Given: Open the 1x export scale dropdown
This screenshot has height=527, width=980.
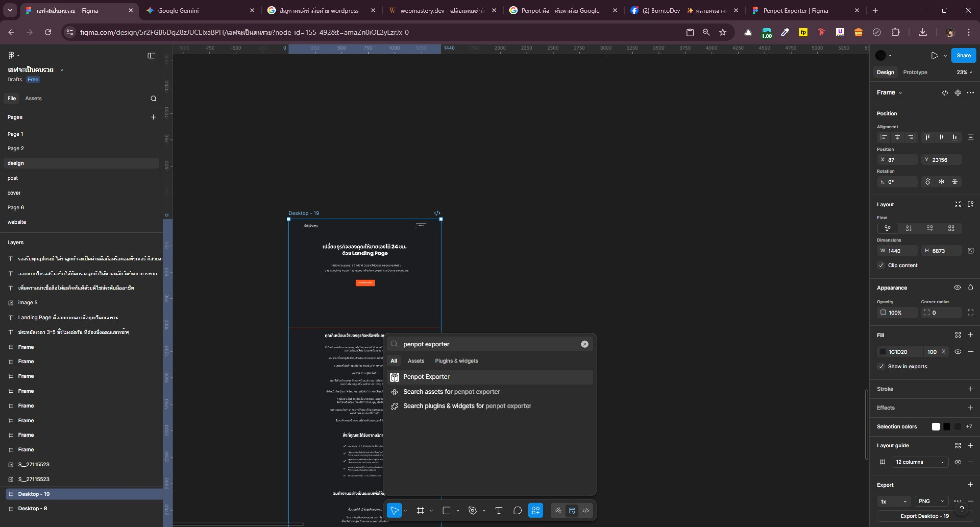Looking at the screenshot, I should pyautogui.click(x=894, y=501).
